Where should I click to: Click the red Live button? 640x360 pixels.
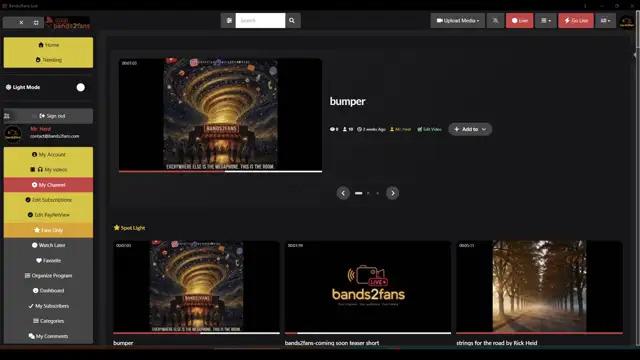coord(520,20)
